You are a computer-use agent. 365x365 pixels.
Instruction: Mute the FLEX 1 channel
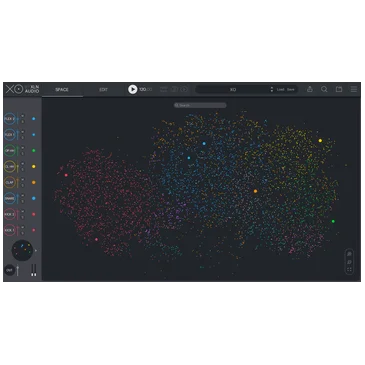coord(23,132)
